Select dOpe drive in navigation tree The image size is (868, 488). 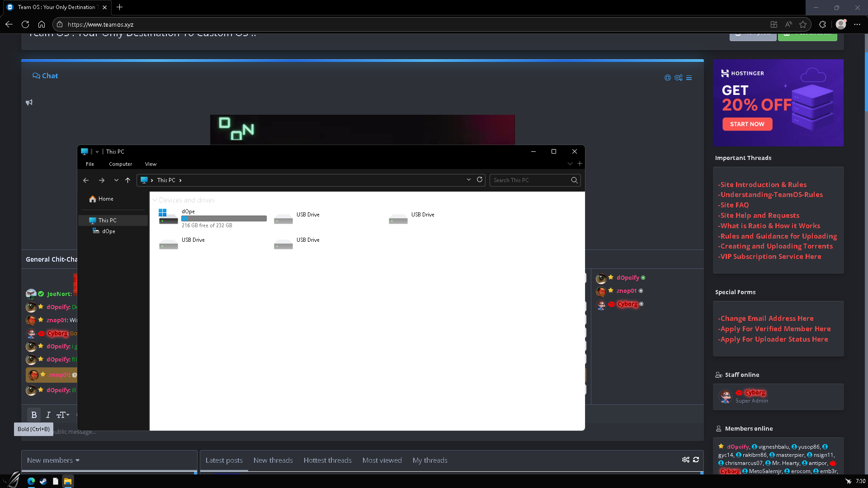pyautogui.click(x=108, y=231)
